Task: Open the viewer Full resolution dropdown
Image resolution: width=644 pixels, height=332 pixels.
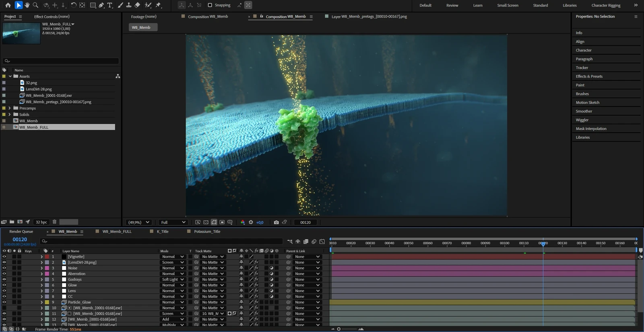Action: [x=173, y=222]
